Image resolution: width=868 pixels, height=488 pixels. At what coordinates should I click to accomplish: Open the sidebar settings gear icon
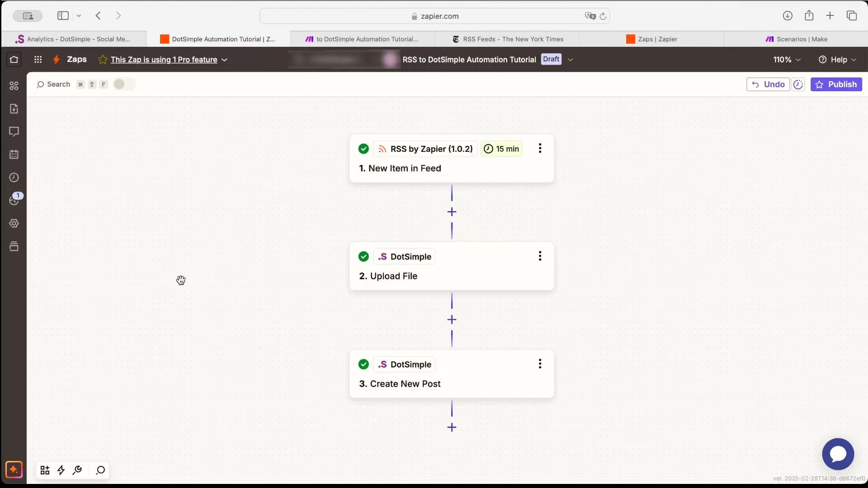pos(14,223)
